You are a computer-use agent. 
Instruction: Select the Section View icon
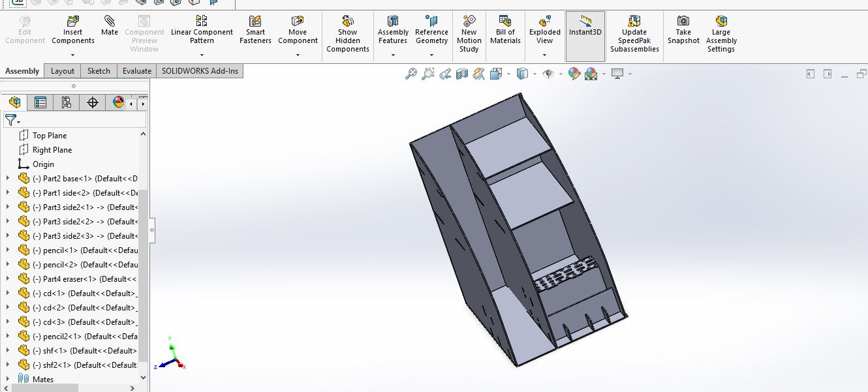pyautogui.click(x=462, y=74)
